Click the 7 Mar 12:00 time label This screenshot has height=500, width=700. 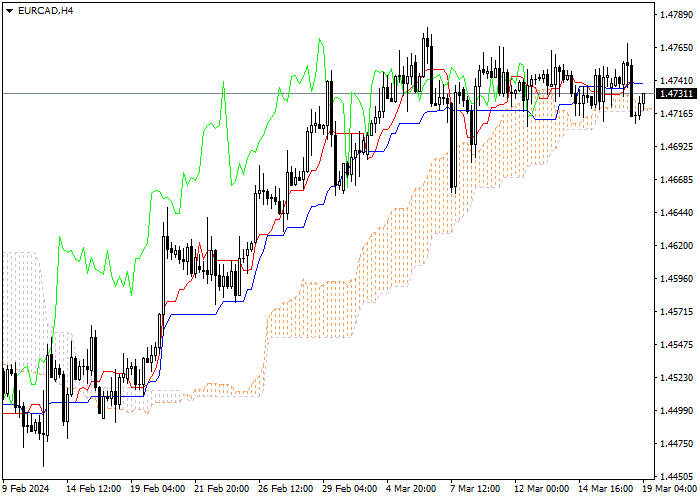tap(475, 489)
